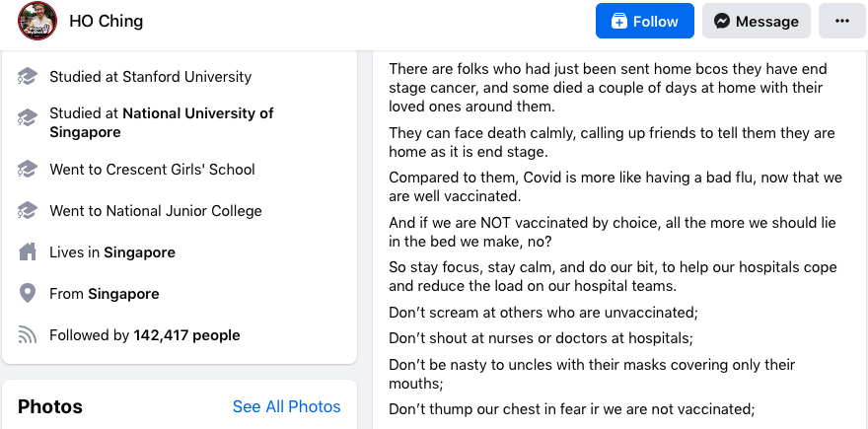
Task: Open the three-dot more options menu
Action: click(842, 21)
